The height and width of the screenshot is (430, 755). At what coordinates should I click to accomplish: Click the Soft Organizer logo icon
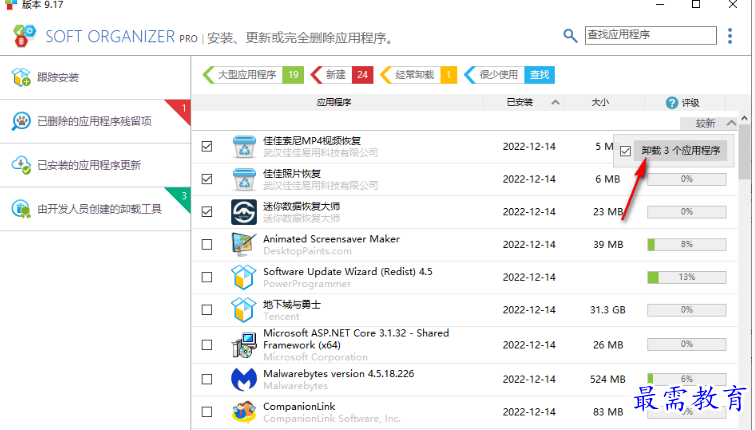pyautogui.click(x=24, y=36)
